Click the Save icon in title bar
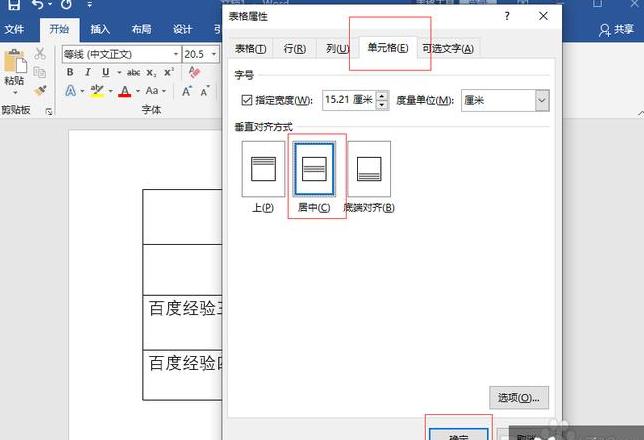 (14, 4)
